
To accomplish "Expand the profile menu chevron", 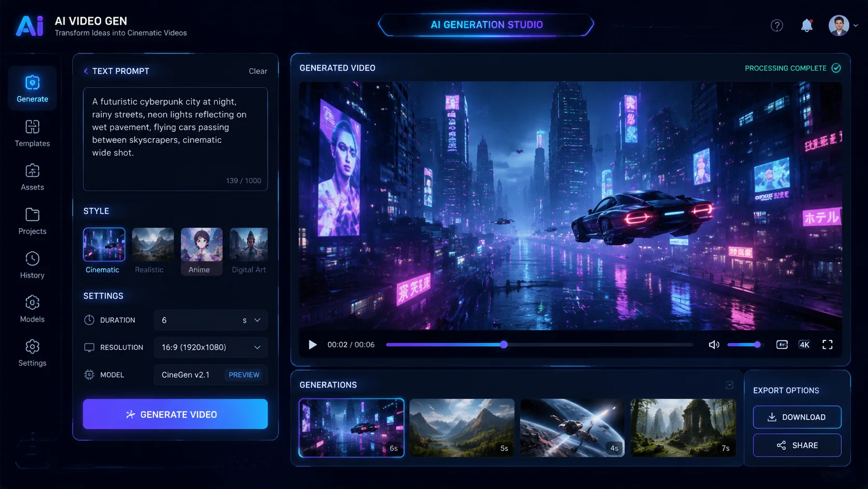I will [856, 25].
